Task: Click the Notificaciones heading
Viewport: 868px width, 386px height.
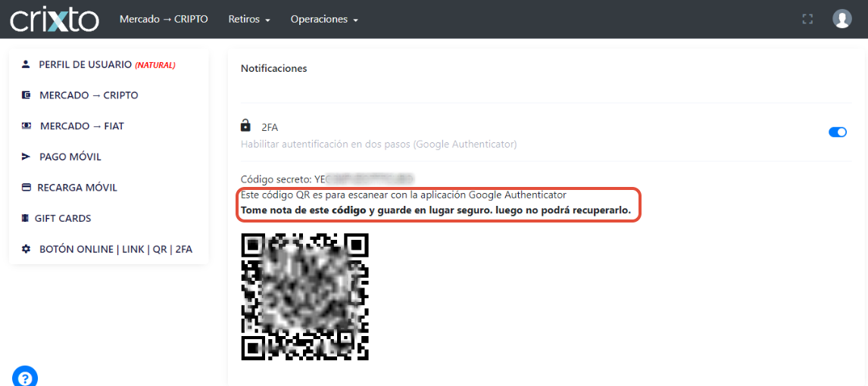Action: 273,69
